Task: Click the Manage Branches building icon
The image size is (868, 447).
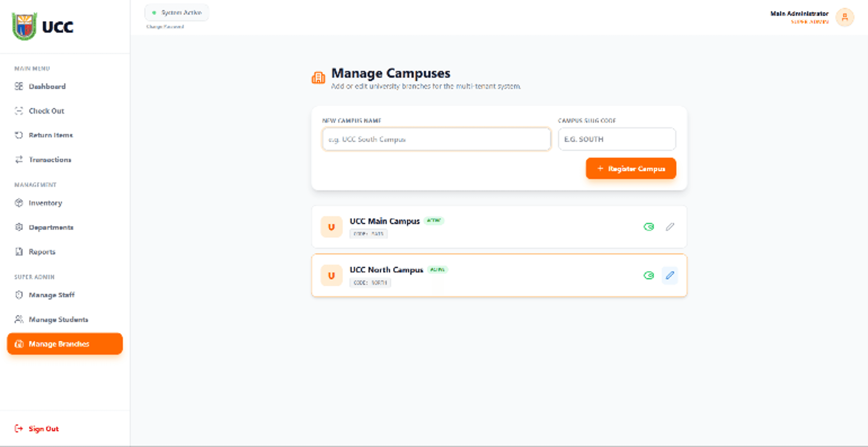Action: coord(19,344)
